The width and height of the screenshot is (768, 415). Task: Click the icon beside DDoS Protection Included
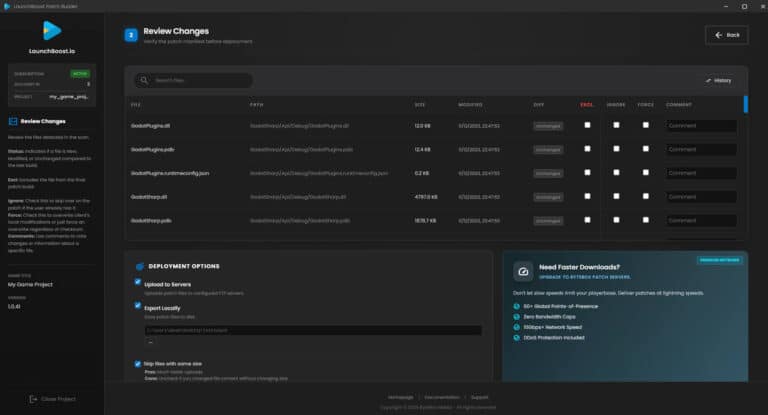click(516, 338)
